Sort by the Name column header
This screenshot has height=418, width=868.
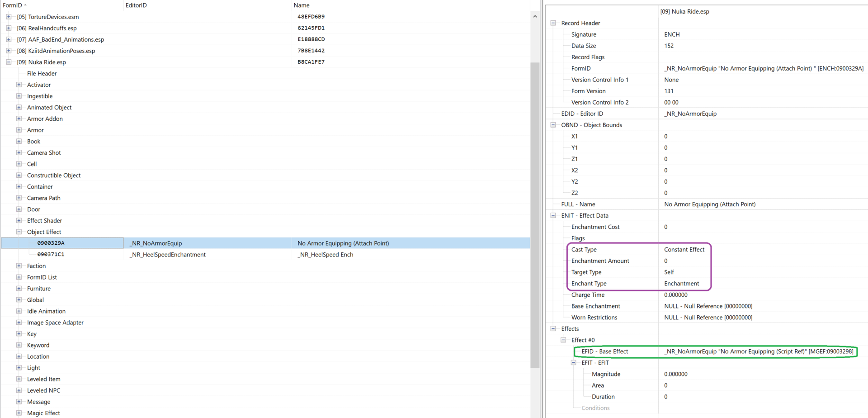410,5
